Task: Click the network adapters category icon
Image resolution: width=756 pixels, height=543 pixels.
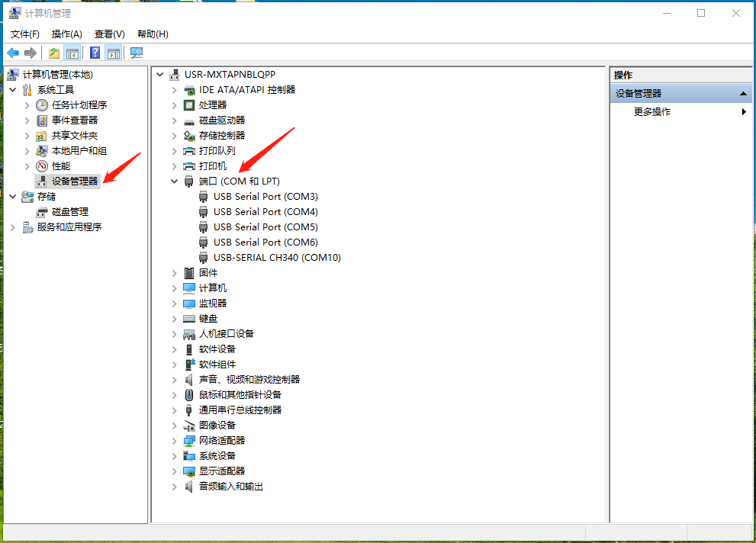Action: coord(189,441)
